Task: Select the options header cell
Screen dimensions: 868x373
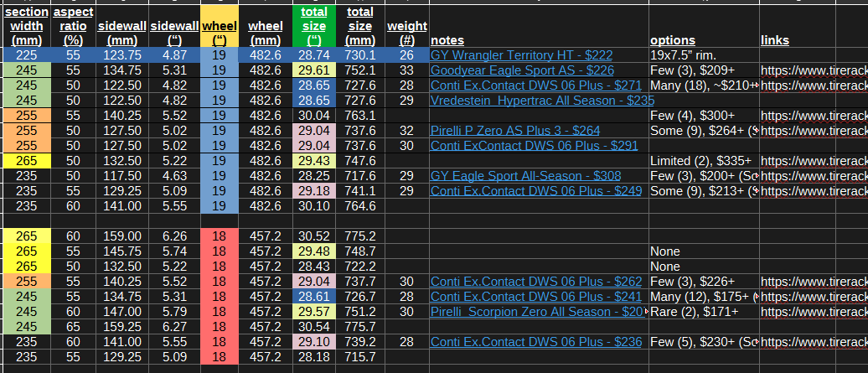Action: pyautogui.click(x=704, y=26)
